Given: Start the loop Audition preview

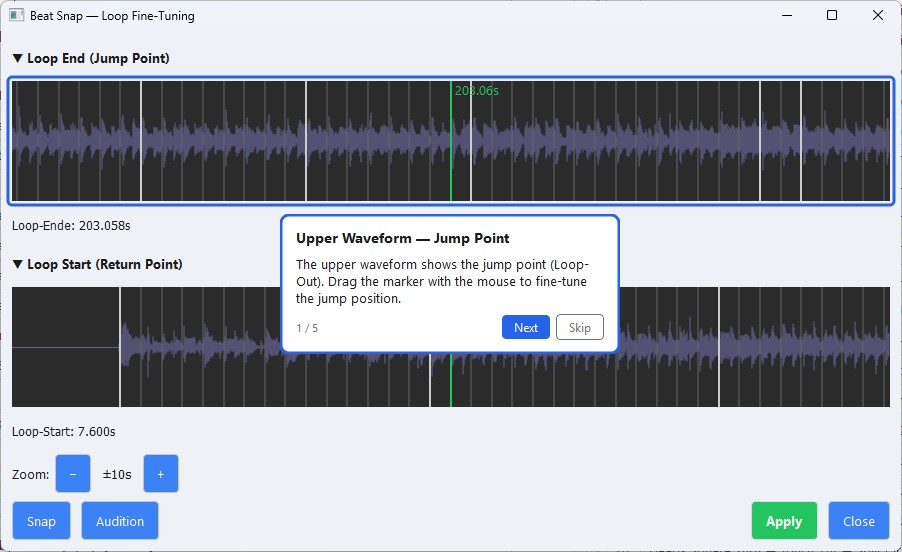Looking at the screenshot, I should coord(120,521).
